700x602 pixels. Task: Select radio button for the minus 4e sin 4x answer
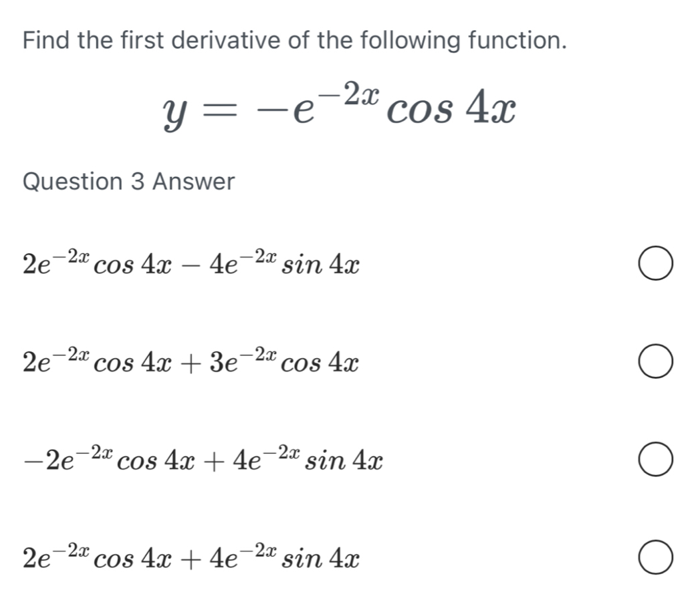pyautogui.click(x=655, y=265)
